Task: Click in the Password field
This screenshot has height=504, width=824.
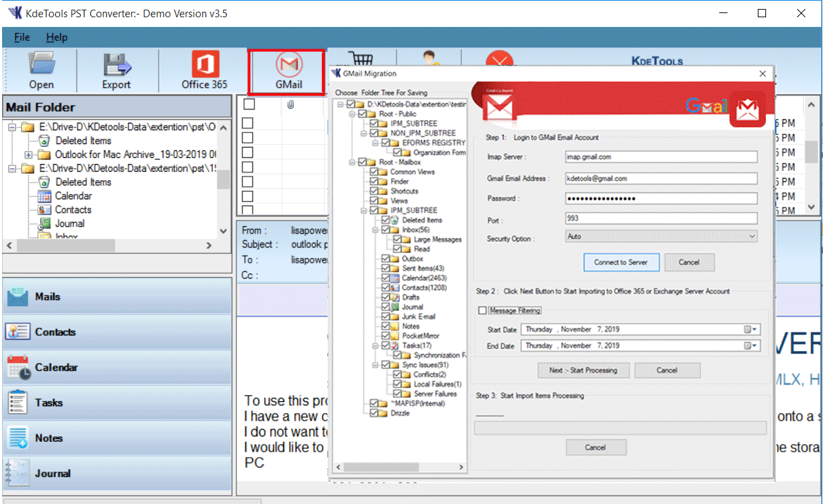Action: pos(661,199)
